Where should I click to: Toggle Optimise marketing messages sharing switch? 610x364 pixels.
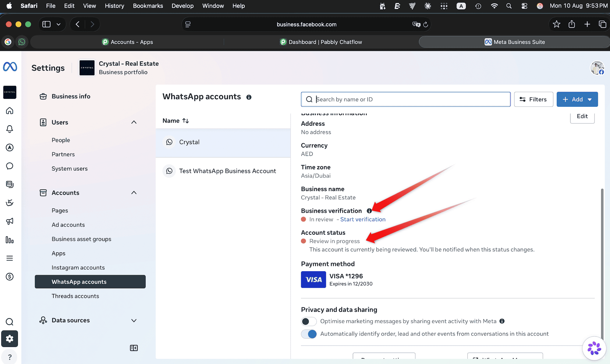click(x=309, y=321)
